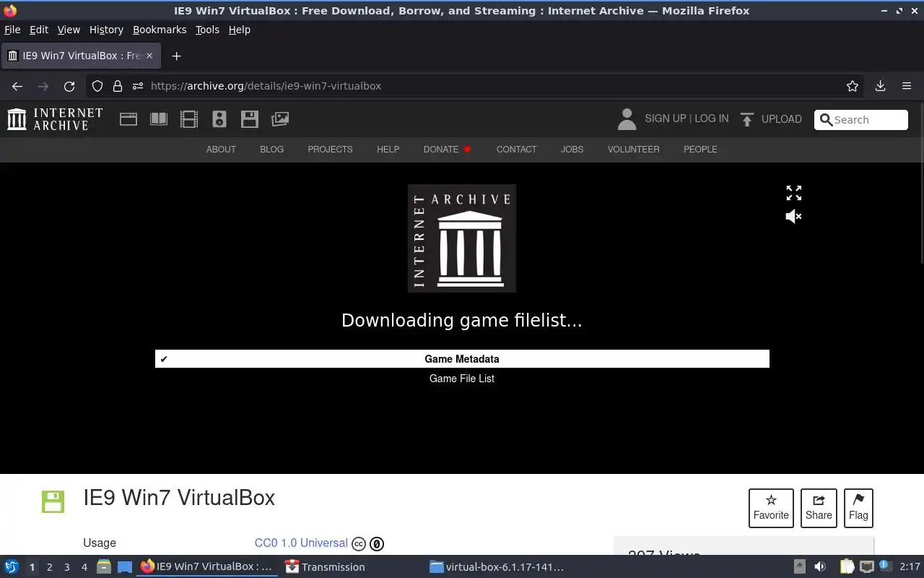924x578 pixels.
Task: Click the clipboard icon in system tray
Action: (x=847, y=567)
